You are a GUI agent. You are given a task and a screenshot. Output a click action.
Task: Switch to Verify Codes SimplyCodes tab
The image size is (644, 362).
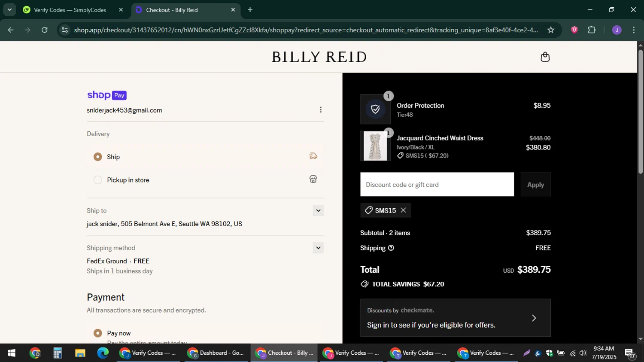tap(70, 9)
